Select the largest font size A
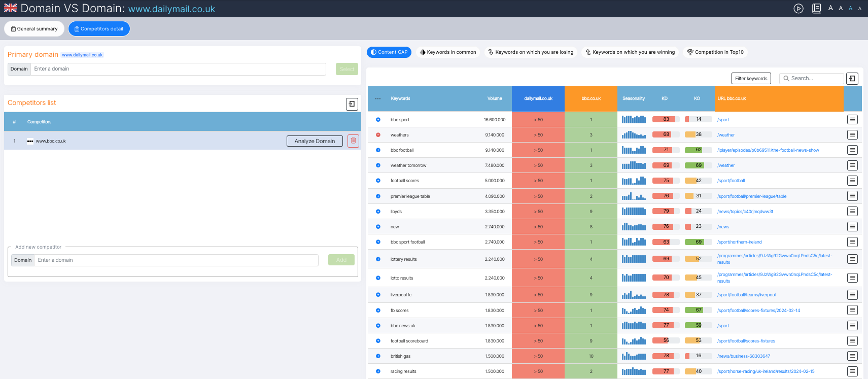This screenshot has width=868, height=379. (830, 8)
